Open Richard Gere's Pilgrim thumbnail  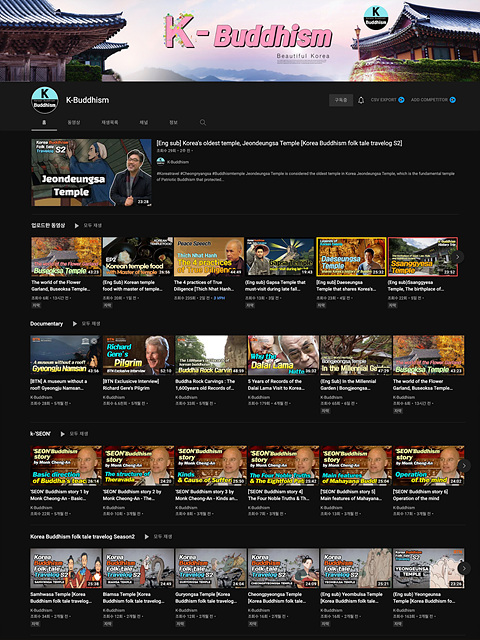point(138,355)
